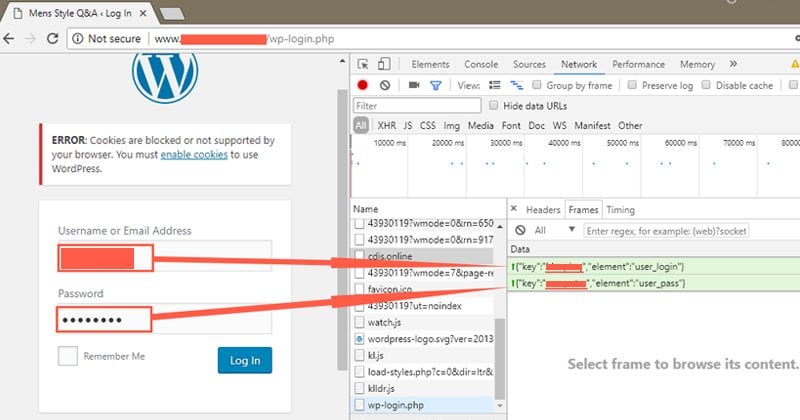Click the page vertical scrollbar

[x=342, y=230]
